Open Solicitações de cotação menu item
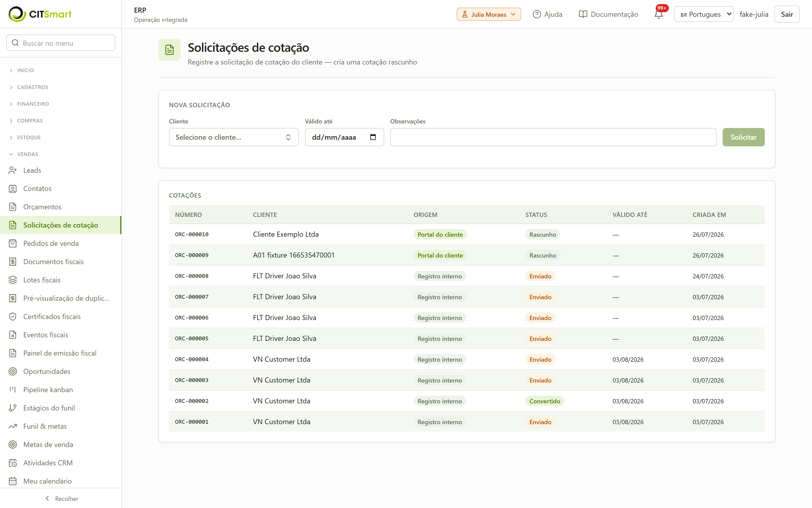Image resolution: width=812 pixels, height=508 pixels. [x=60, y=225]
